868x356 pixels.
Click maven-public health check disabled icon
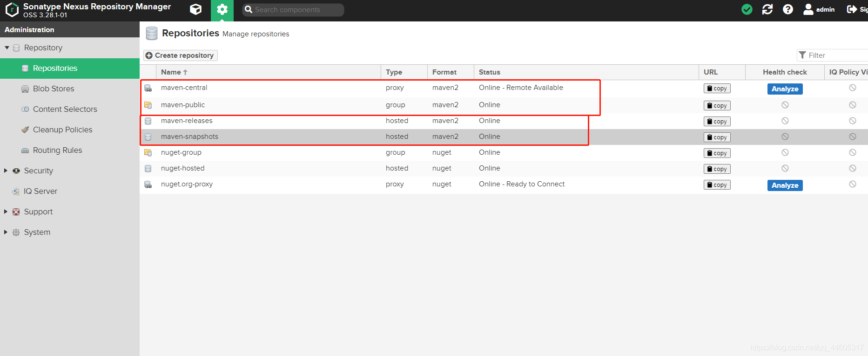(x=785, y=105)
